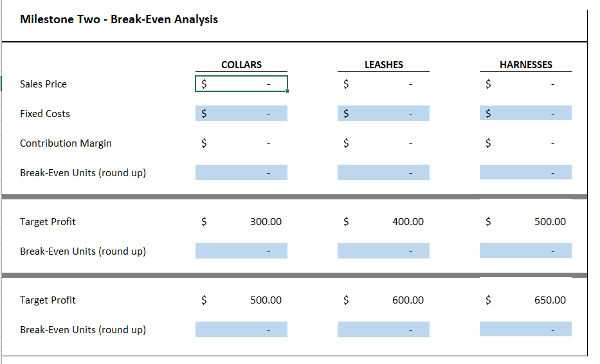This screenshot has height=364, width=600.
Task: Select Harnesses Break-Even Units below 500.00 profit
Action: [x=525, y=251]
